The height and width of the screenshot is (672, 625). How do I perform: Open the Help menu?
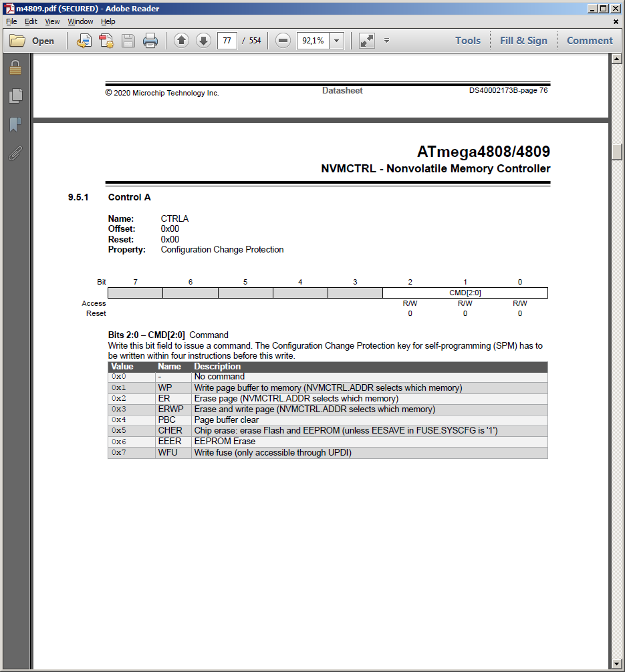[x=108, y=21]
